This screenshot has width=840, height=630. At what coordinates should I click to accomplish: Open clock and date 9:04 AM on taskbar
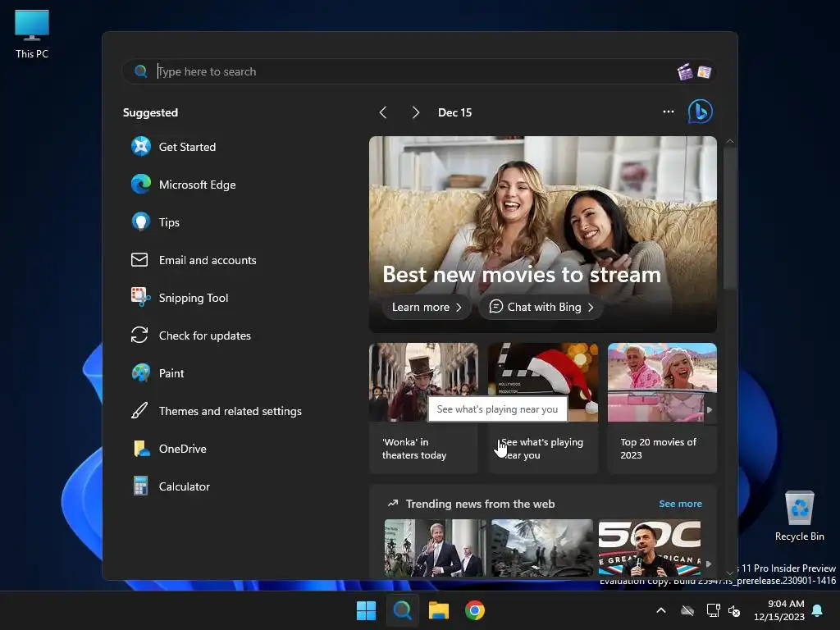[x=779, y=610]
